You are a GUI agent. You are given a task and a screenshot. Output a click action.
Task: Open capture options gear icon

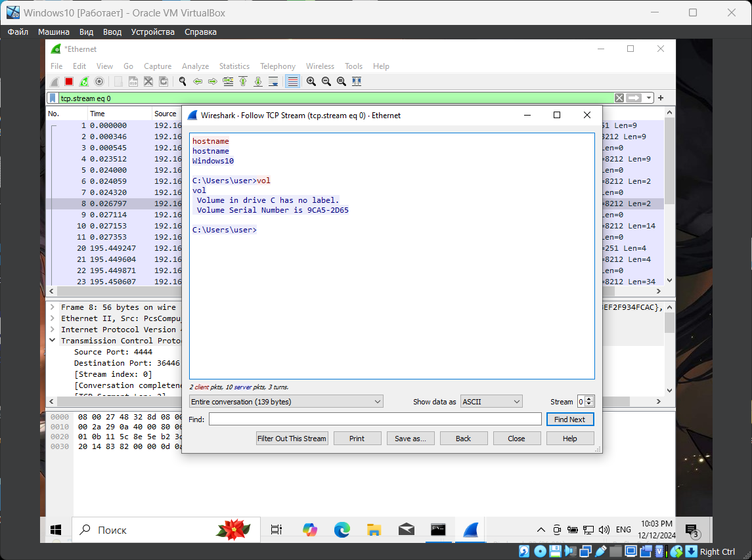tap(99, 81)
